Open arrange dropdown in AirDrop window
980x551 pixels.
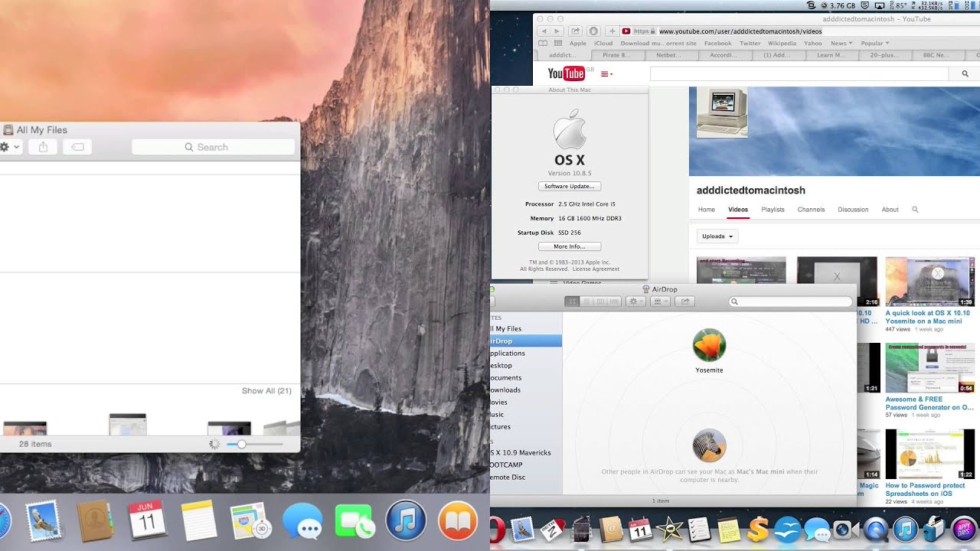pos(661,302)
